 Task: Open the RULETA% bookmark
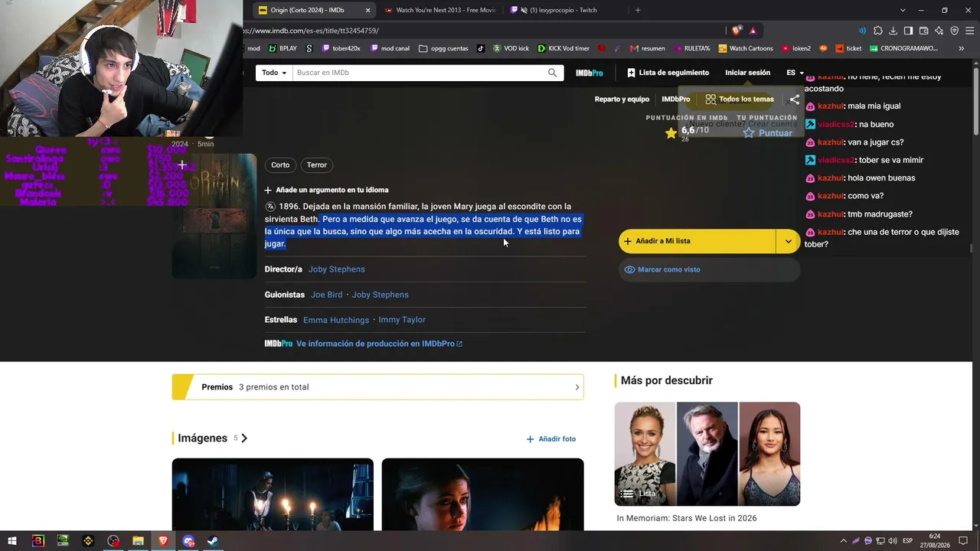click(x=692, y=48)
